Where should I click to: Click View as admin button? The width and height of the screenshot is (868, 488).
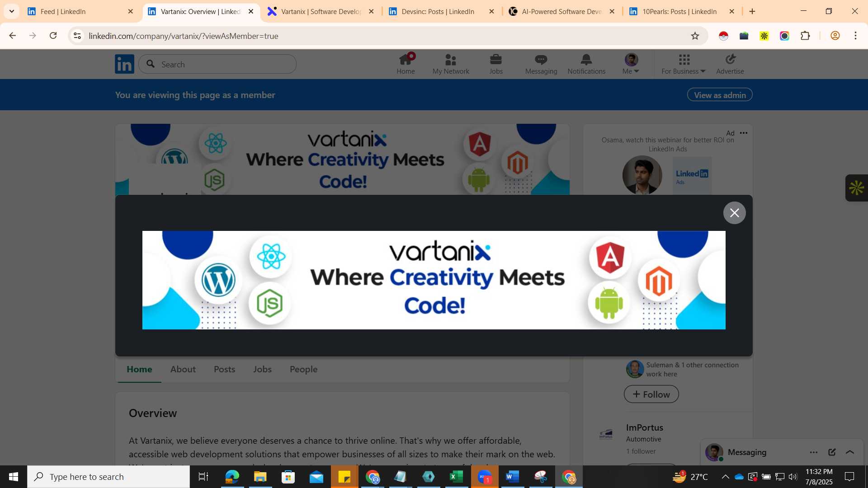(720, 95)
